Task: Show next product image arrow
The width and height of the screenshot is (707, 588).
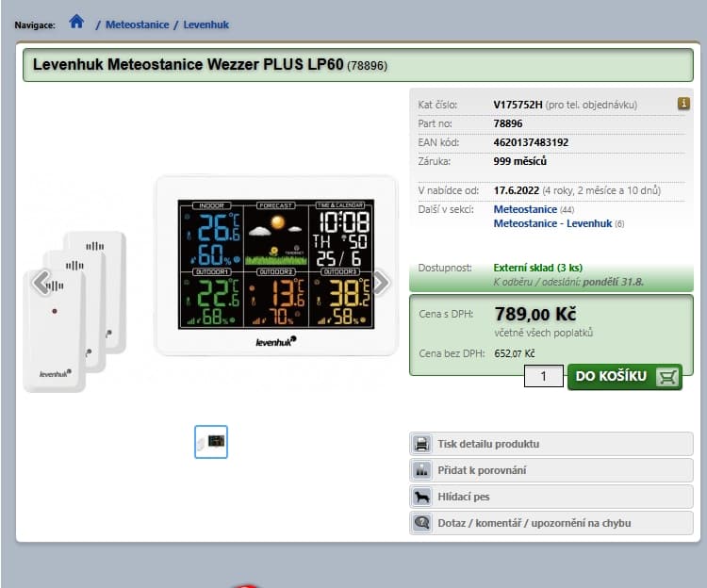Action: tap(382, 283)
